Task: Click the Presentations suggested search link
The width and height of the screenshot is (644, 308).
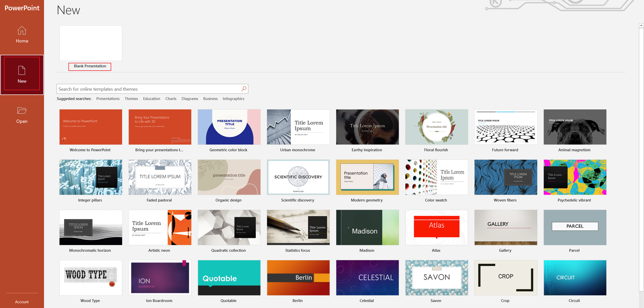Action: tap(108, 98)
